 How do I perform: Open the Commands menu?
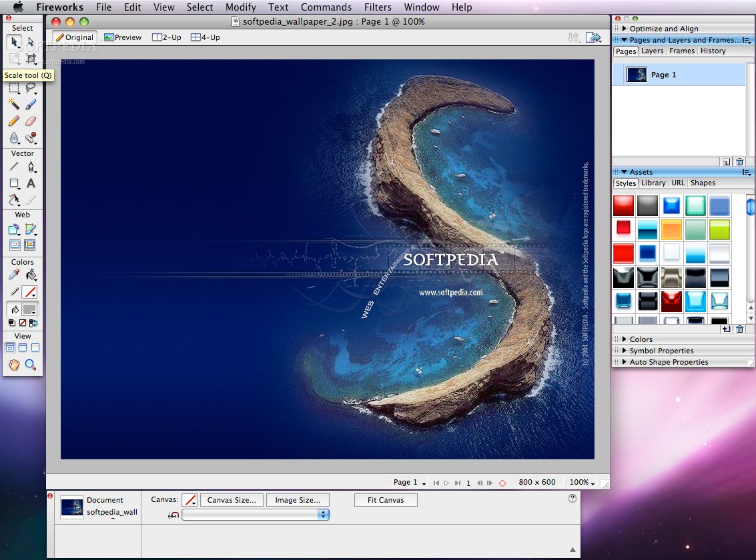tap(326, 7)
